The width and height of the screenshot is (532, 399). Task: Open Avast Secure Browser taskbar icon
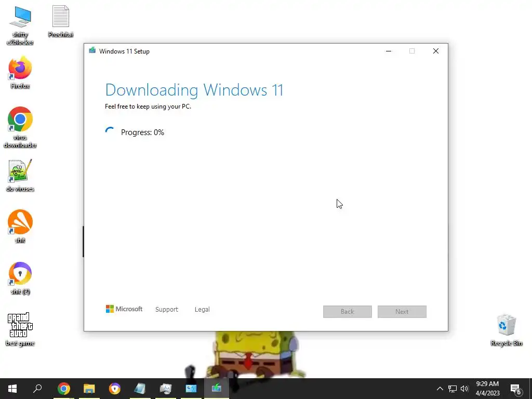(x=115, y=389)
